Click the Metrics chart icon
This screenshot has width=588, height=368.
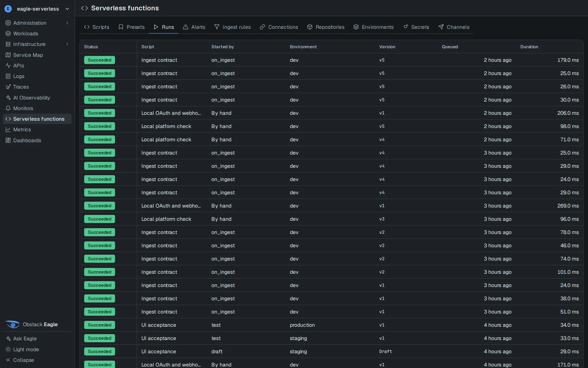8,130
